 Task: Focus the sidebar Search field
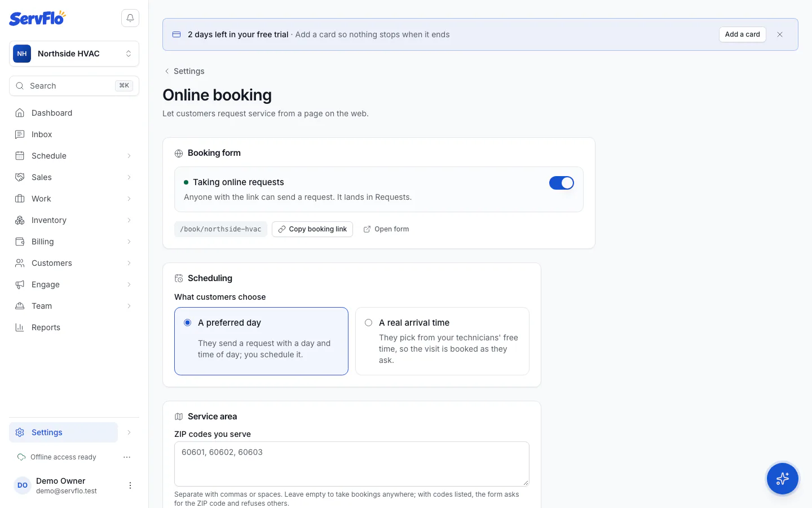(74, 86)
